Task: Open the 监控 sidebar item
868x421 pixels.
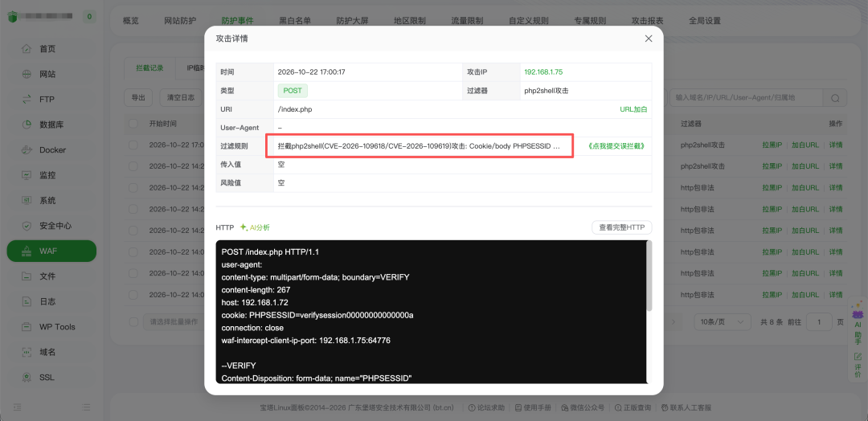Action: tap(51, 175)
